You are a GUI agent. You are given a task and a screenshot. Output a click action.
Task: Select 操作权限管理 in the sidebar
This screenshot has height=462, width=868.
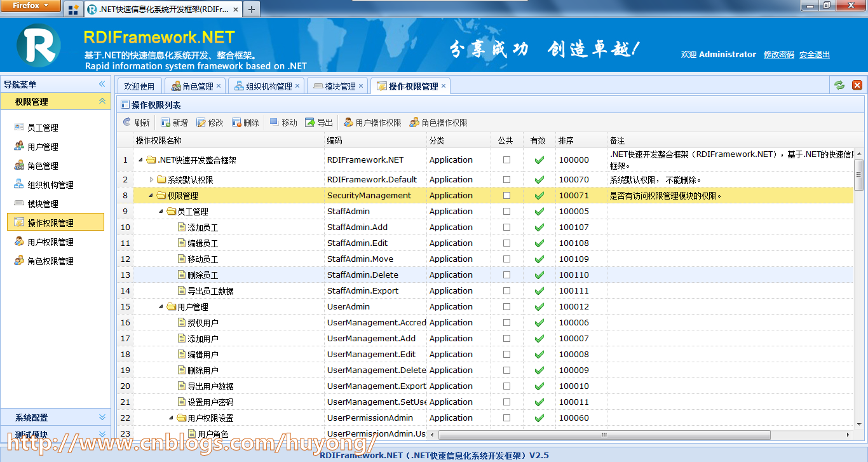(x=55, y=222)
